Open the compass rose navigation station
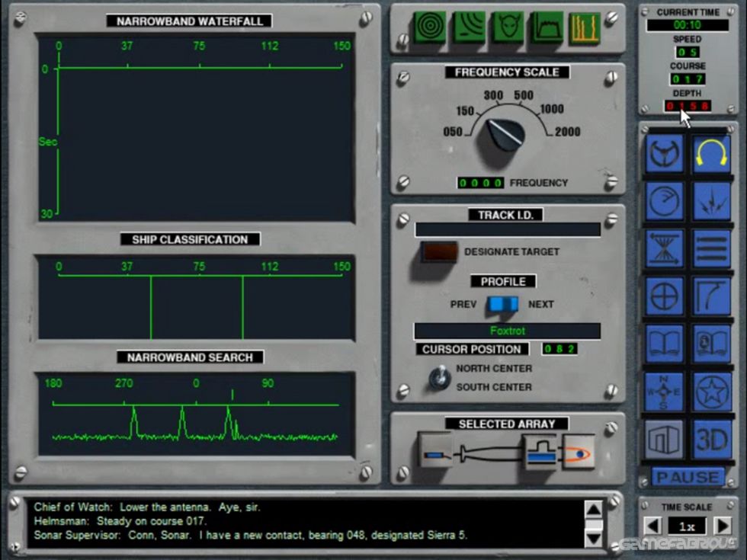 [664, 392]
